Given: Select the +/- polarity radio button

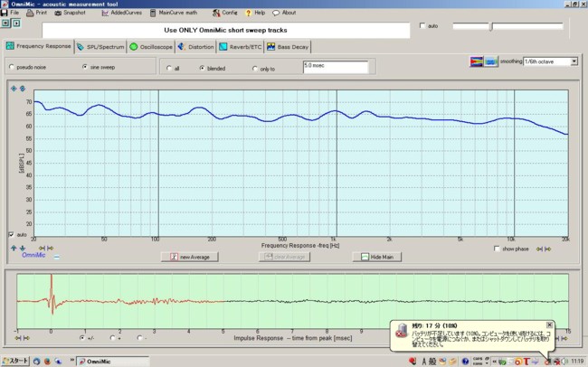Looking at the screenshot, I should pos(82,338).
